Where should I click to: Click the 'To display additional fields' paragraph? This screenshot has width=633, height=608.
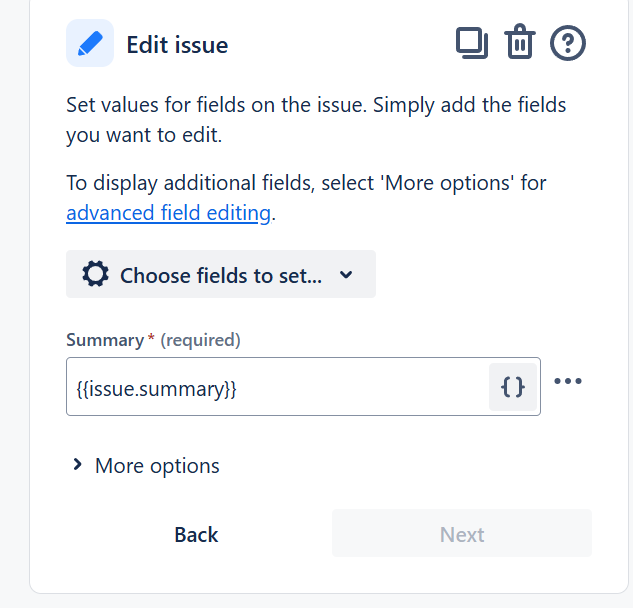[306, 198]
